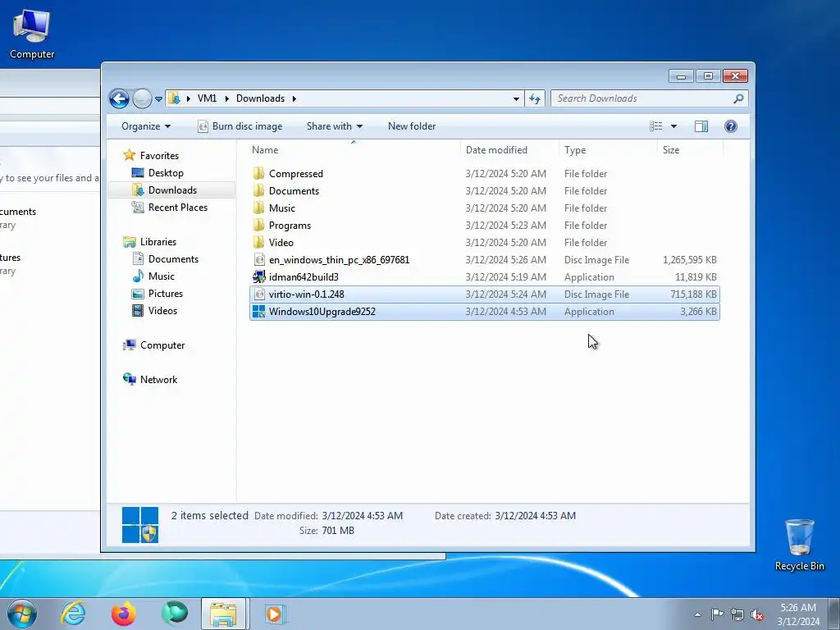Open the Help question mark icon
Screen dimensions: 840x630
coord(730,126)
